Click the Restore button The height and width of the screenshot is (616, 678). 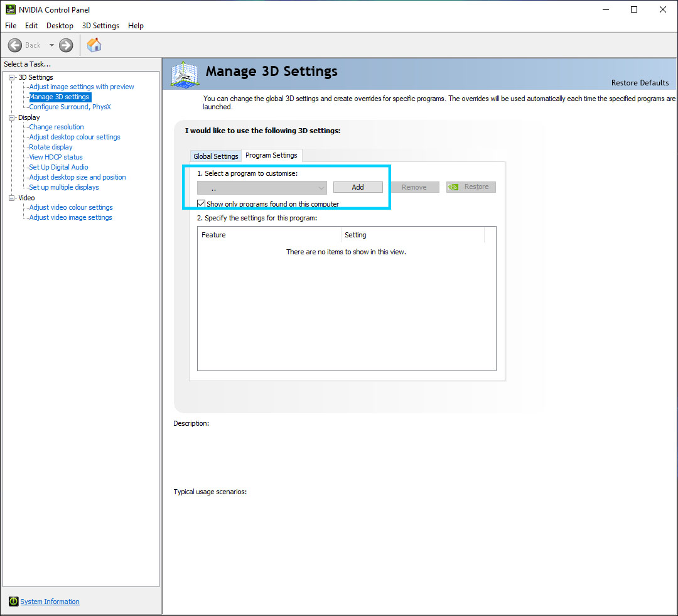coord(471,187)
